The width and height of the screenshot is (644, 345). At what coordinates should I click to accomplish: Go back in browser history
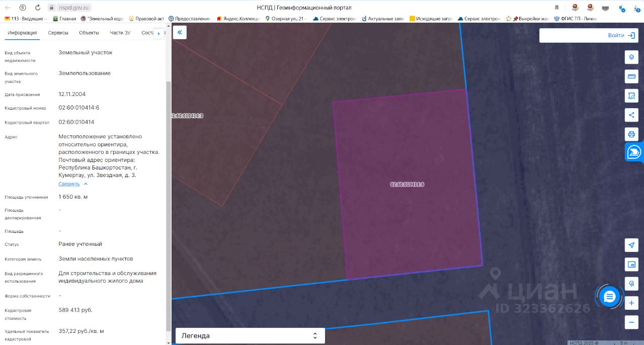click(x=8, y=8)
